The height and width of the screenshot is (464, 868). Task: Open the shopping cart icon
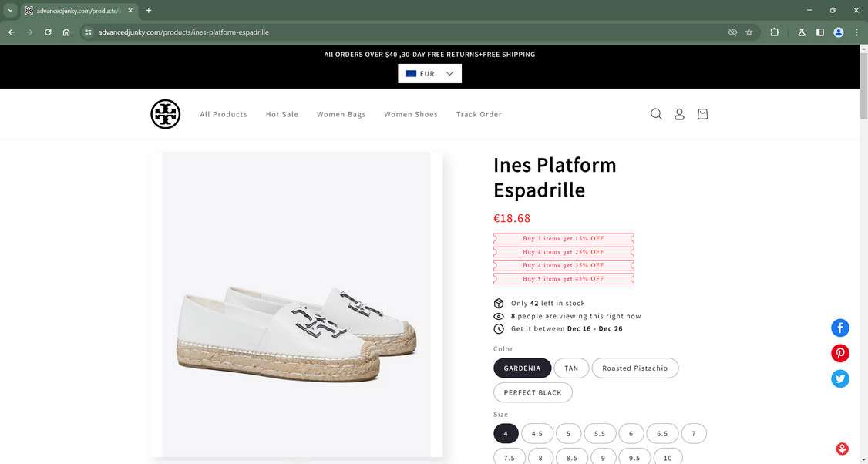702,114
